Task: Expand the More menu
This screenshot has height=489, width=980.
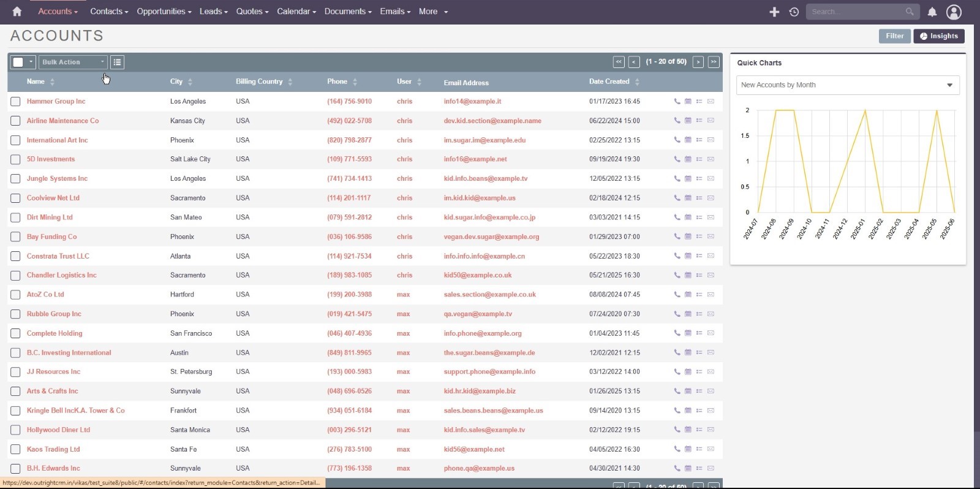Action: coord(433,12)
